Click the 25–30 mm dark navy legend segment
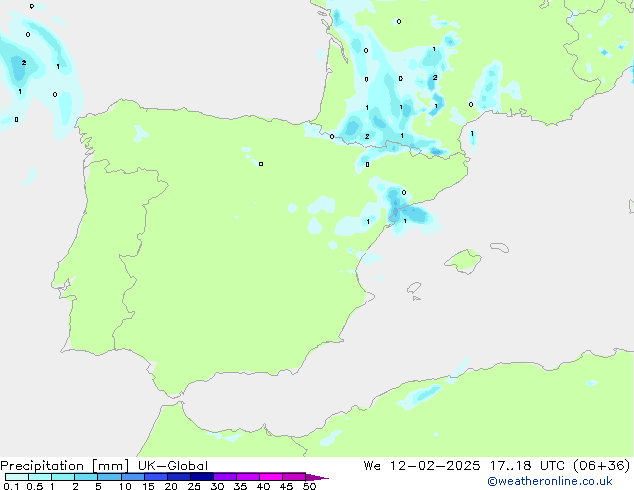Viewport: 634px width, 490px height. (x=201, y=477)
